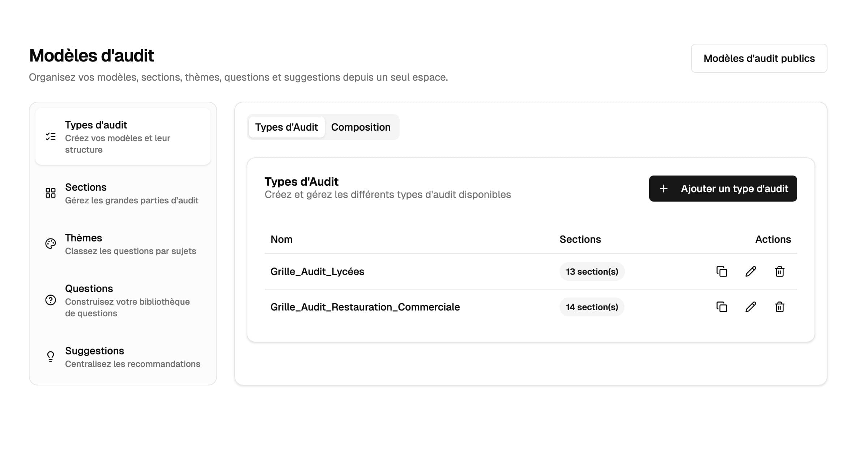The width and height of the screenshot is (868, 456).
Task: Select the Types d'Audit tab
Action: [286, 127]
